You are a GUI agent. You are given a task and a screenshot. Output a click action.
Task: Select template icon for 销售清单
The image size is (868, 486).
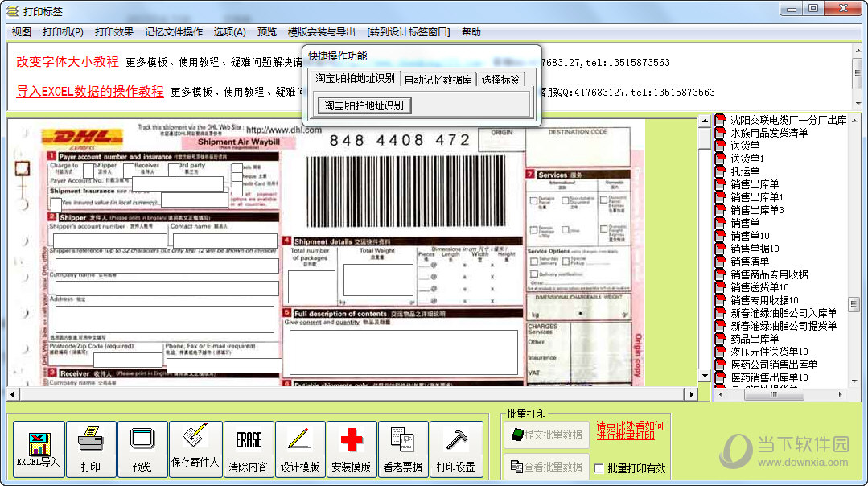[x=721, y=262]
